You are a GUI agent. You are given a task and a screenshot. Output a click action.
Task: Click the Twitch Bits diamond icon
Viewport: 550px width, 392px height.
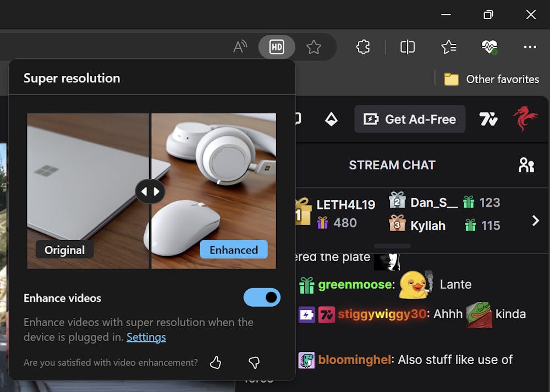331,119
